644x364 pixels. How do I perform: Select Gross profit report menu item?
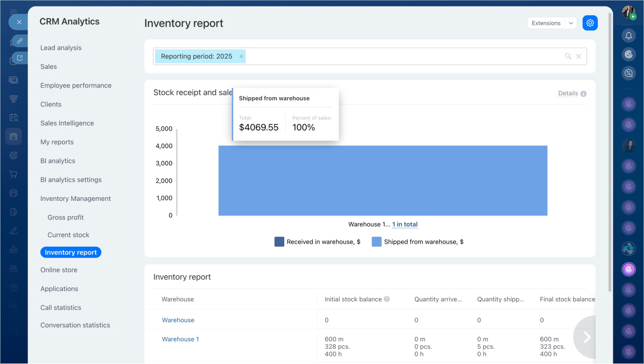pyautogui.click(x=65, y=217)
